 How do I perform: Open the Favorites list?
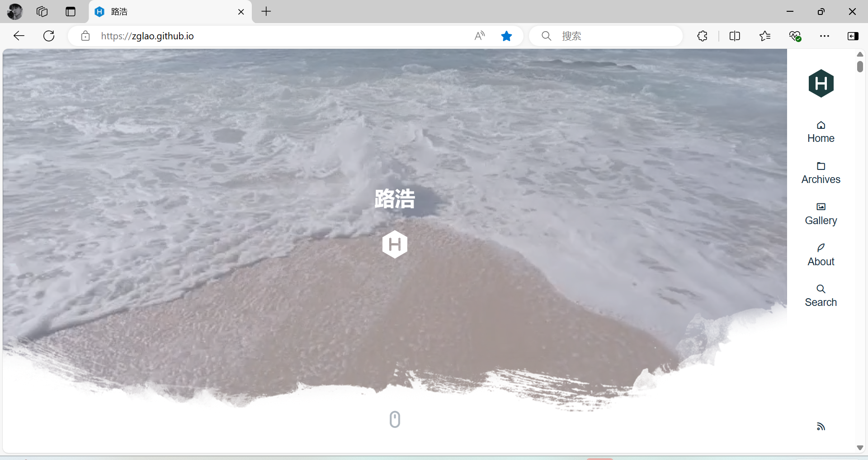(765, 36)
